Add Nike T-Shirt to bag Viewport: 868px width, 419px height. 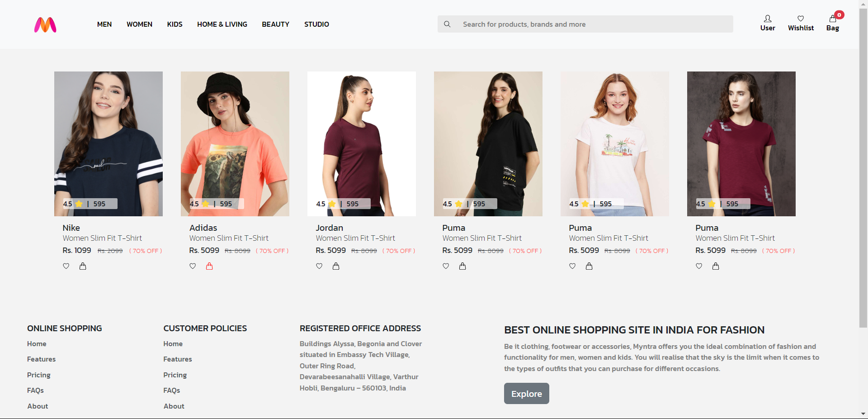click(83, 266)
